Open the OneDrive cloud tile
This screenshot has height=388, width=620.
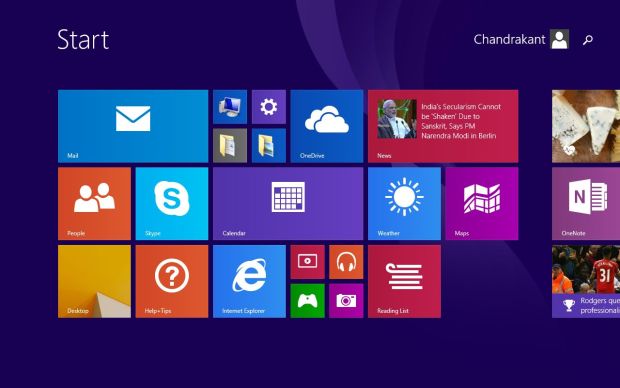tap(327, 126)
